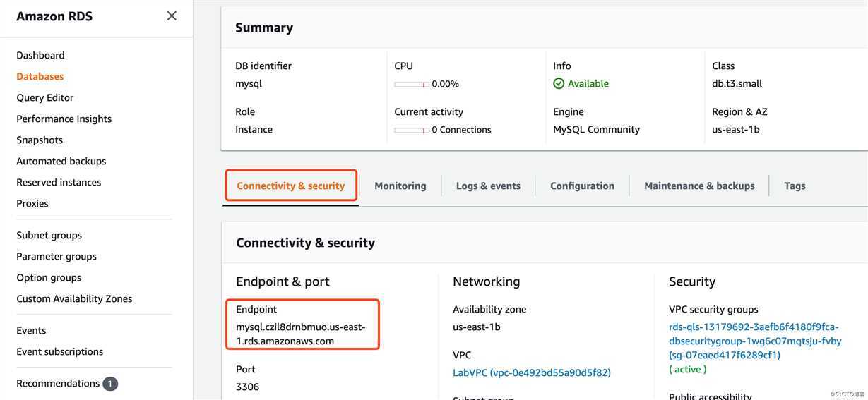
Task: Open Custom Availability Zones
Action: point(74,298)
